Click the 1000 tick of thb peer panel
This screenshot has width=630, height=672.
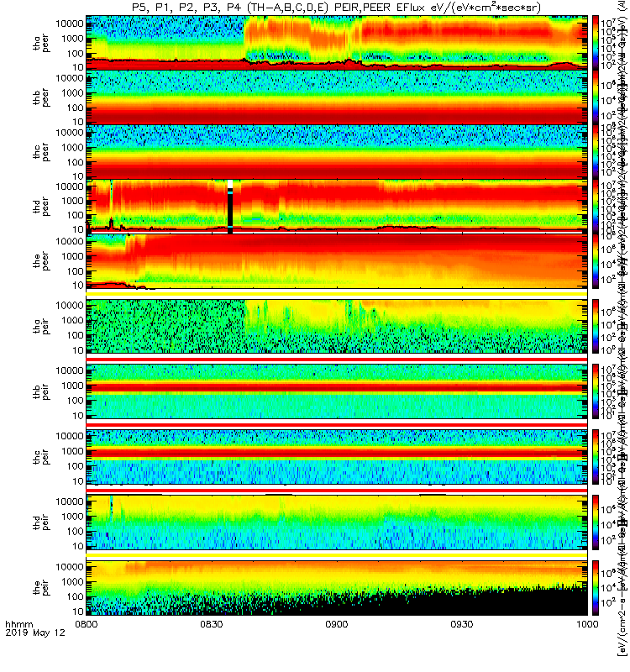pyautogui.click(x=72, y=93)
